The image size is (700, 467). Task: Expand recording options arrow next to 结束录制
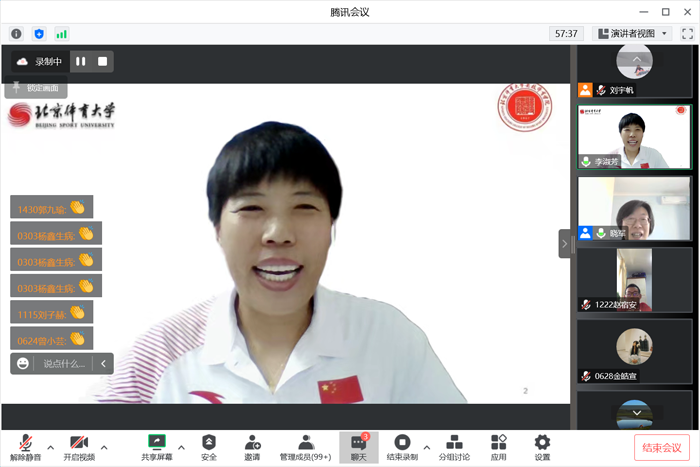(427, 447)
